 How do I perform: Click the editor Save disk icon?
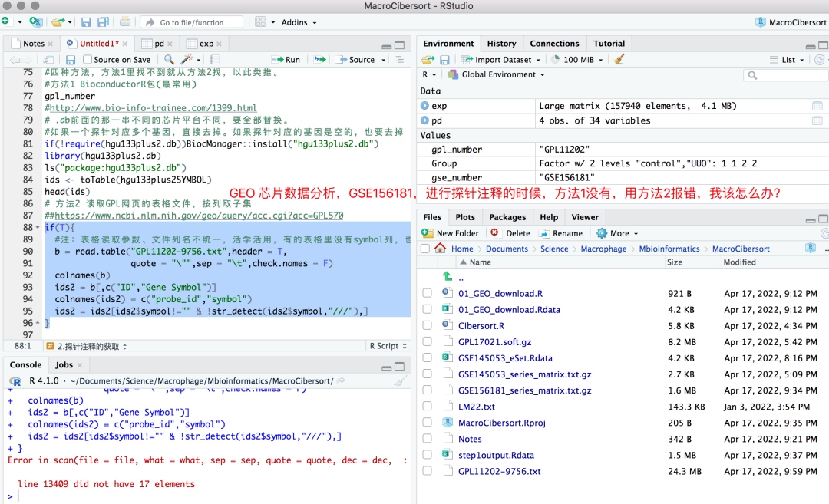pos(71,60)
